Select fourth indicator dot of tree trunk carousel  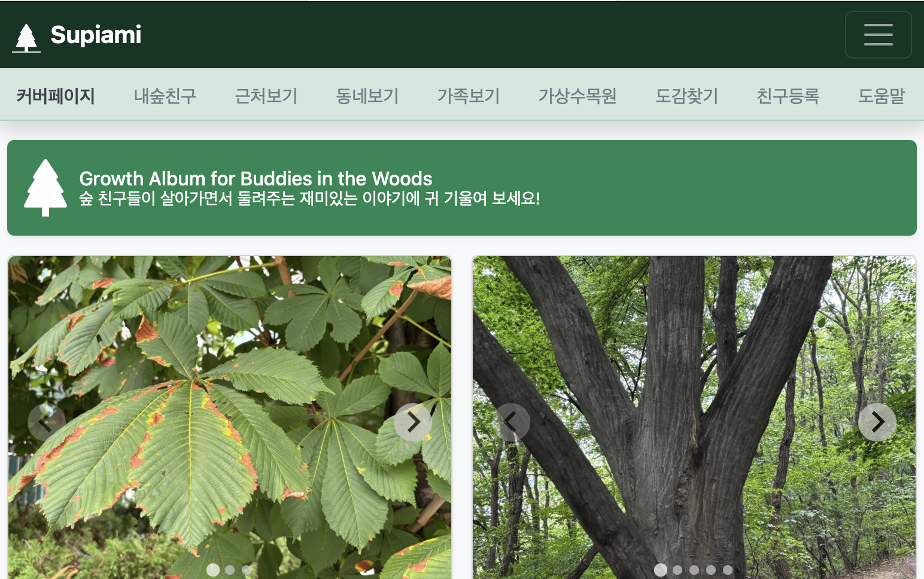[711, 570]
